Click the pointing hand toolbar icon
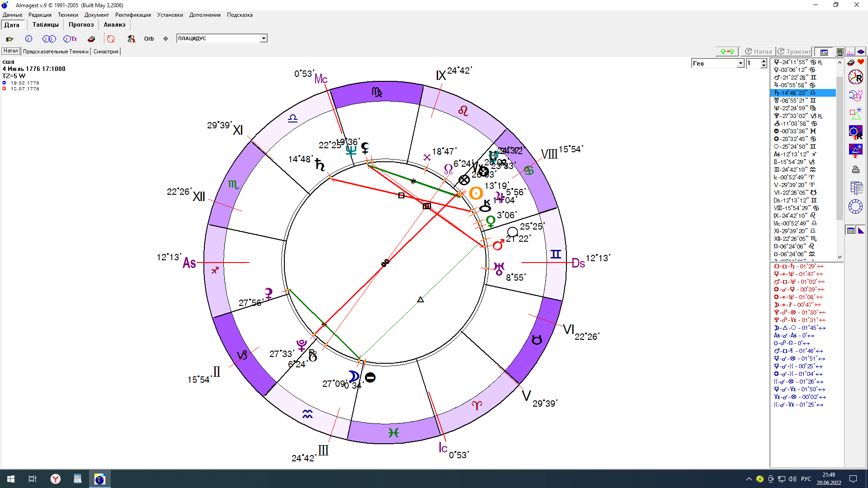 pyautogui.click(x=10, y=39)
